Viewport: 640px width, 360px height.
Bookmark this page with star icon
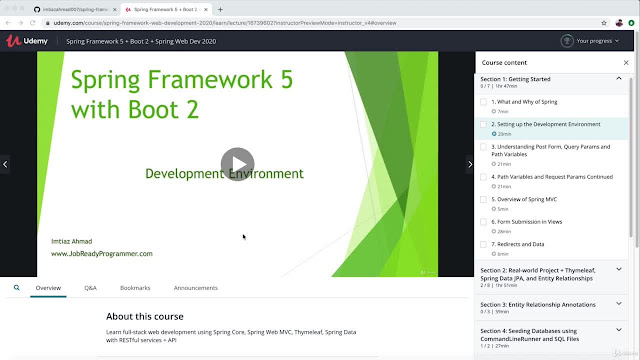click(x=604, y=23)
